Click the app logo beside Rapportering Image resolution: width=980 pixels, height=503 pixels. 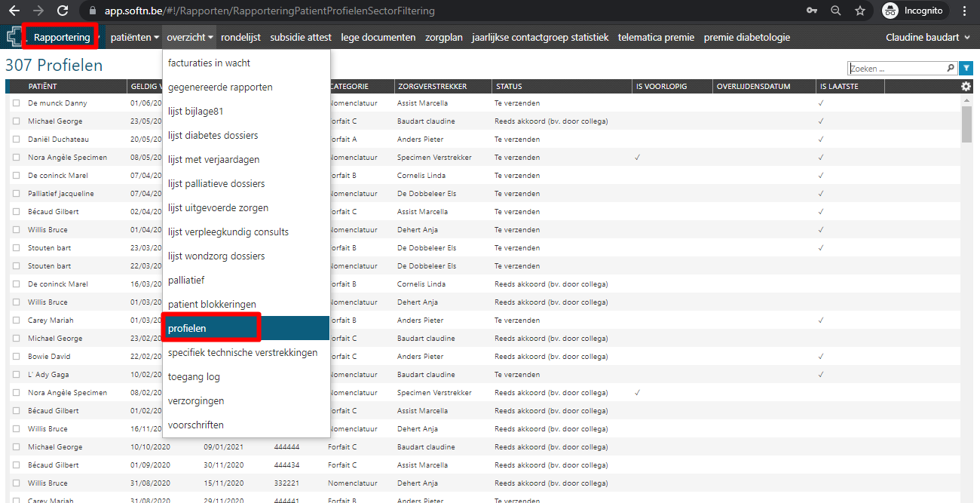pos(14,37)
